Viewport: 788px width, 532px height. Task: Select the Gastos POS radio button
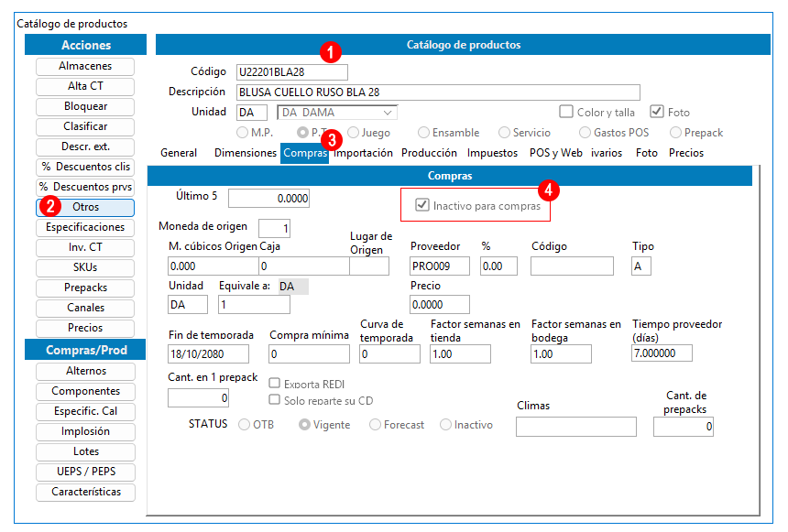pyautogui.click(x=585, y=133)
